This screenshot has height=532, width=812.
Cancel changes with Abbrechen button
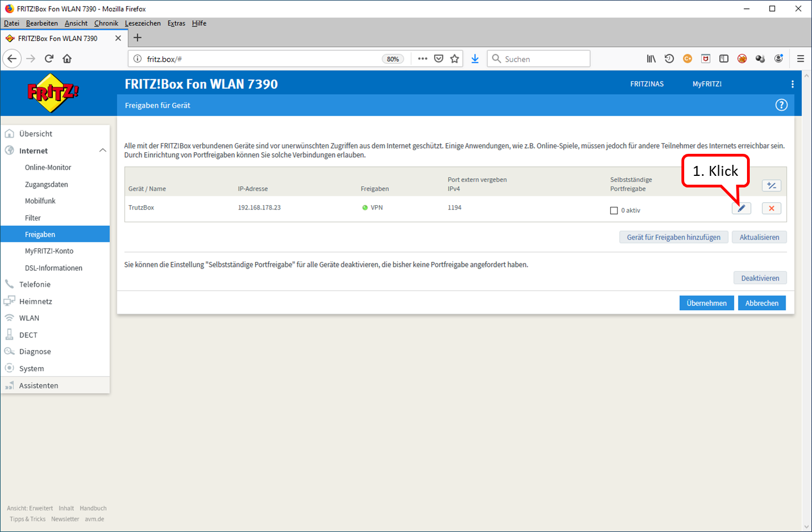coord(762,303)
